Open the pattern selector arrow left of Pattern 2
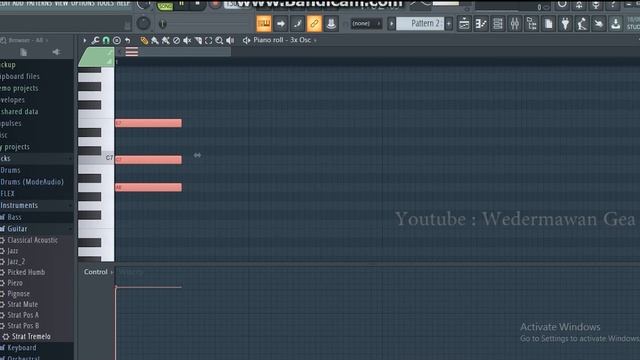The height and width of the screenshot is (360, 640). pyautogui.click(x=391, y=24)
